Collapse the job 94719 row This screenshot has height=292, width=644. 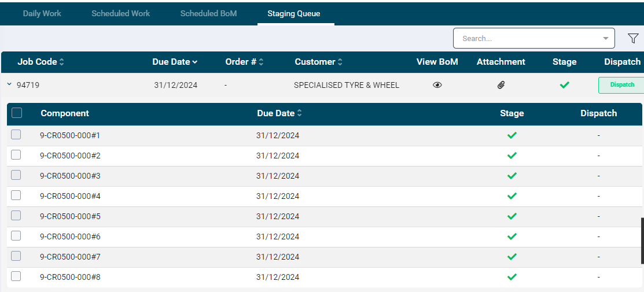pyautogui.click(x=9, y=84)
